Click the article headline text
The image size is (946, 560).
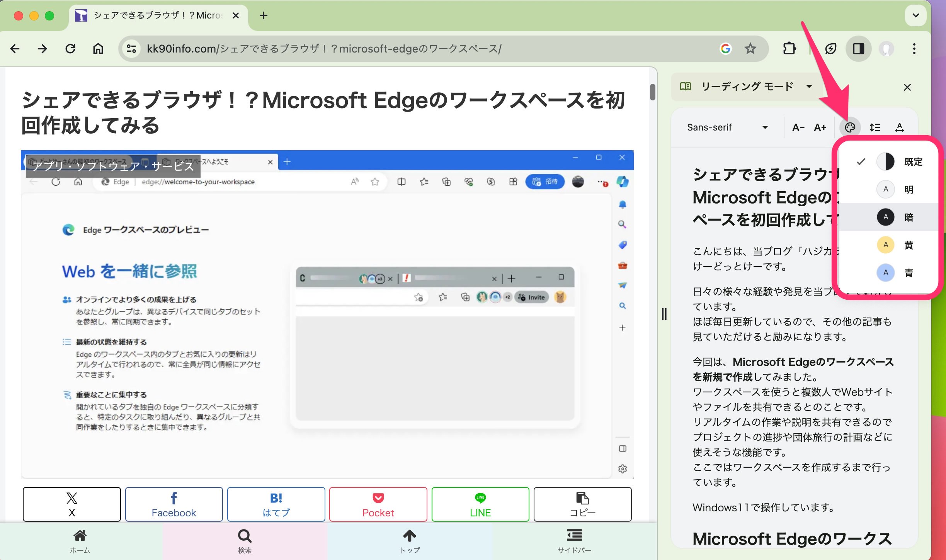[323, 113]
